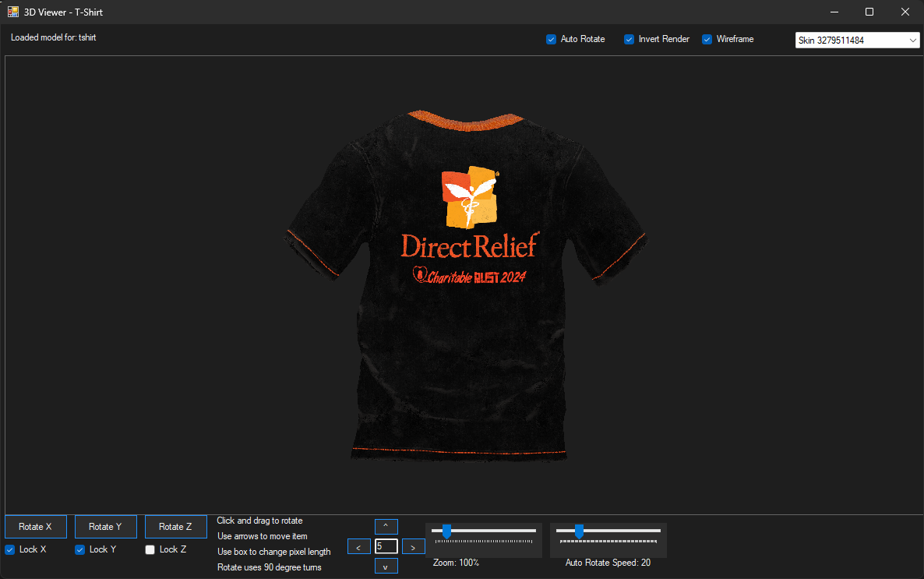This screenshot has width=924, height=579.
Task: Close the 3D Viewer window
Action: (905, 12)
